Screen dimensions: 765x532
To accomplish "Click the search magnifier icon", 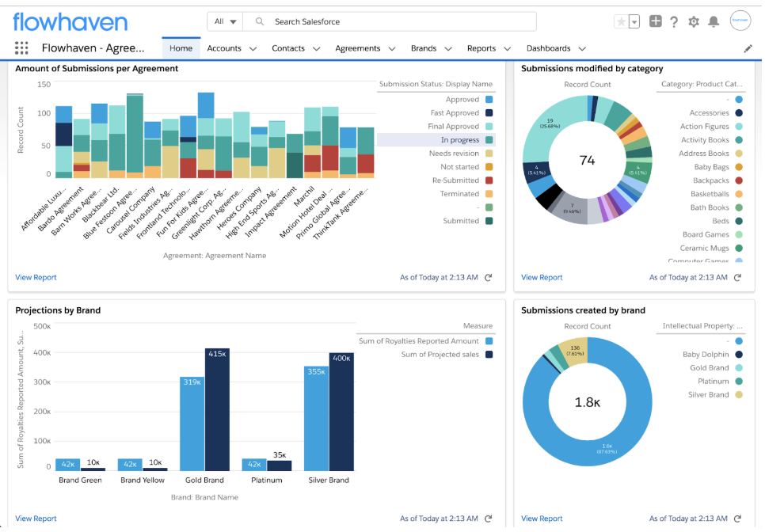I will tap(260, 21).
